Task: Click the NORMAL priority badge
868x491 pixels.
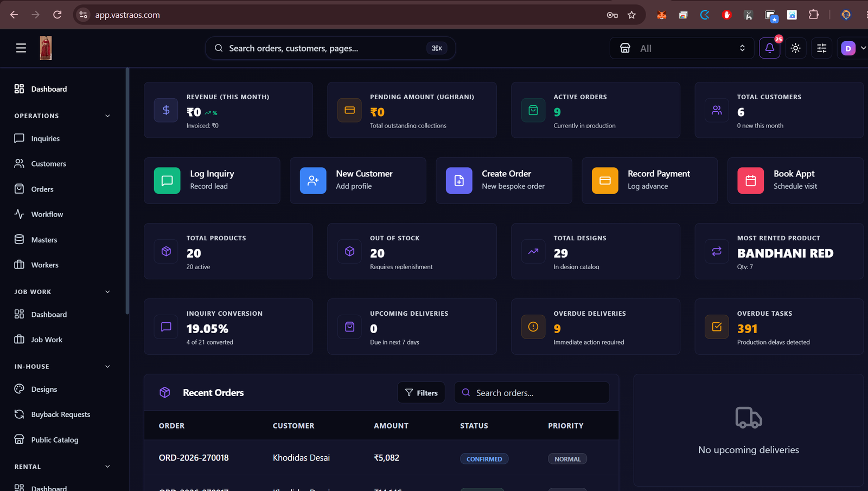Action: tap(567, 459)
